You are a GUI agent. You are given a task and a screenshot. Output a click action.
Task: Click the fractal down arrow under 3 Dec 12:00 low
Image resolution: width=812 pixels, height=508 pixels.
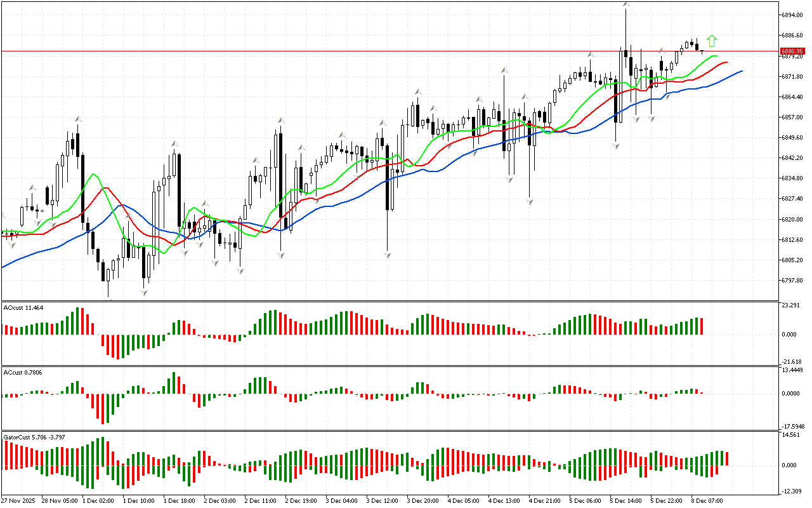[x=387, y=255]
